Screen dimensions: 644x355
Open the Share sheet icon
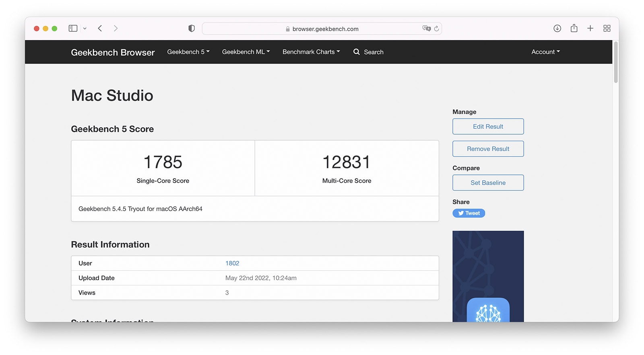point(574,28)
